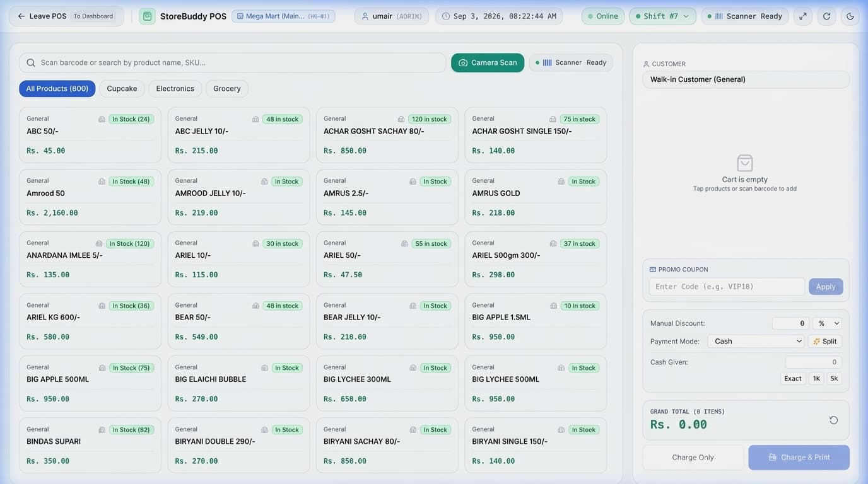Image resolution: width=868 pixels, height=484 pixels.
Task: Open the discount type % dropdown
Action: (x=827, y=323)
